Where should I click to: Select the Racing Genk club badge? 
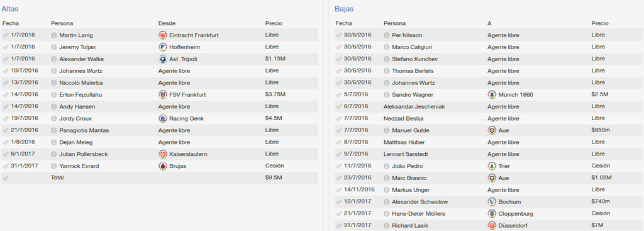point(163,119)
